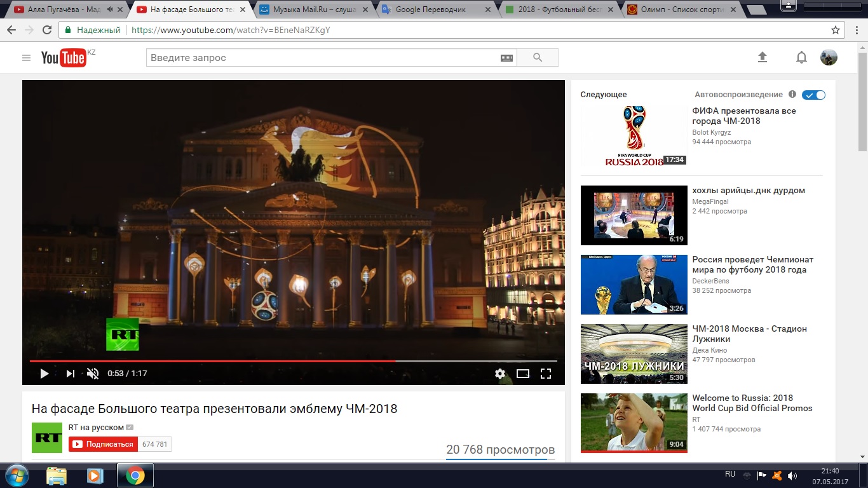
Task: Open Welcome to Russia: 2018 World Cup title
Action: point(752,403)
